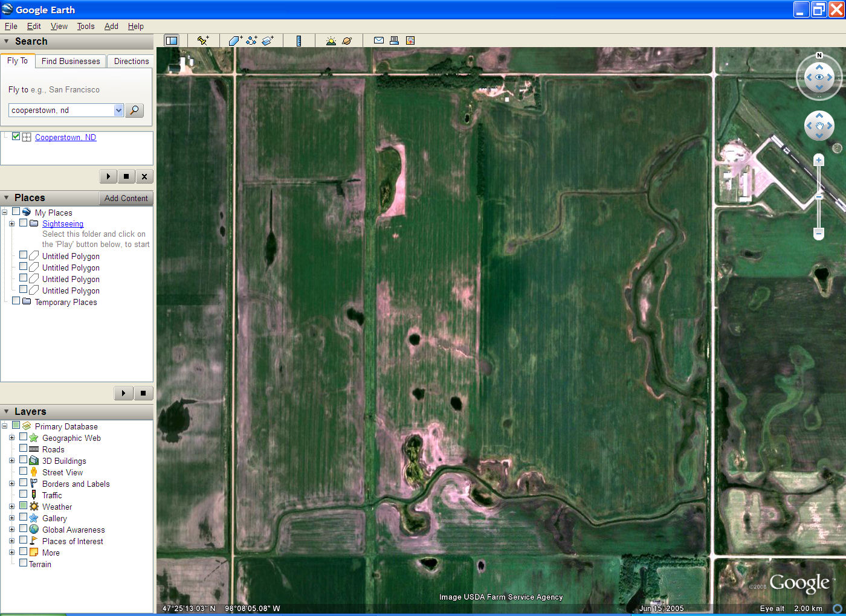
Task: Add an image overlay icon
Action: 268,40
